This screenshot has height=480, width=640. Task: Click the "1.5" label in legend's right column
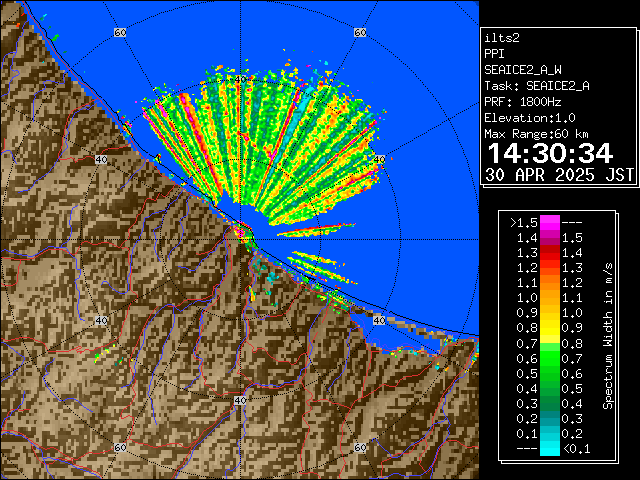click(572, 238)
